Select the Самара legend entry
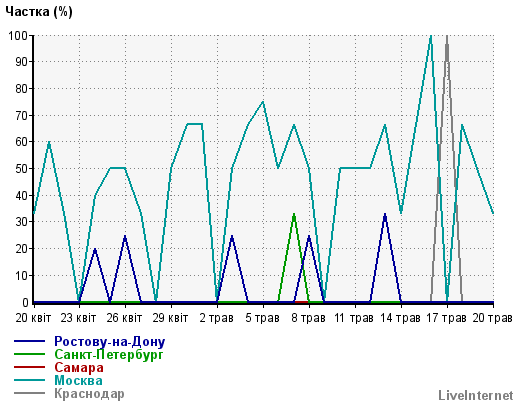The width and height of the screenshot is (520, 405). click(79, 368)
